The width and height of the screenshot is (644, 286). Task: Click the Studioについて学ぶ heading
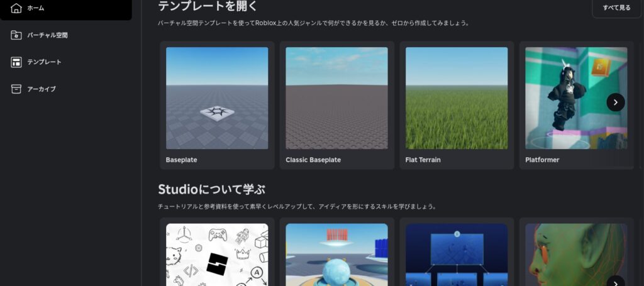(x=211, y=190)
